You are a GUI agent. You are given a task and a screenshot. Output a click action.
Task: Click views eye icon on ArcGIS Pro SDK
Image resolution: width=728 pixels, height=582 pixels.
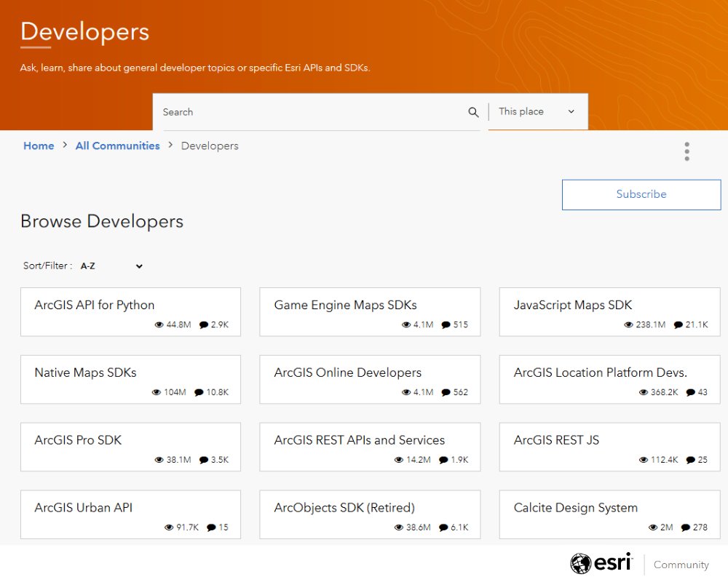(x=159, y=460)
